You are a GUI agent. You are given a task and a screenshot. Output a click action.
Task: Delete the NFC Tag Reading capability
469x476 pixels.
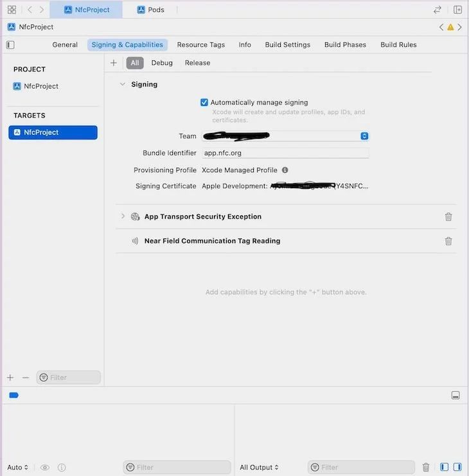(448, 241)
